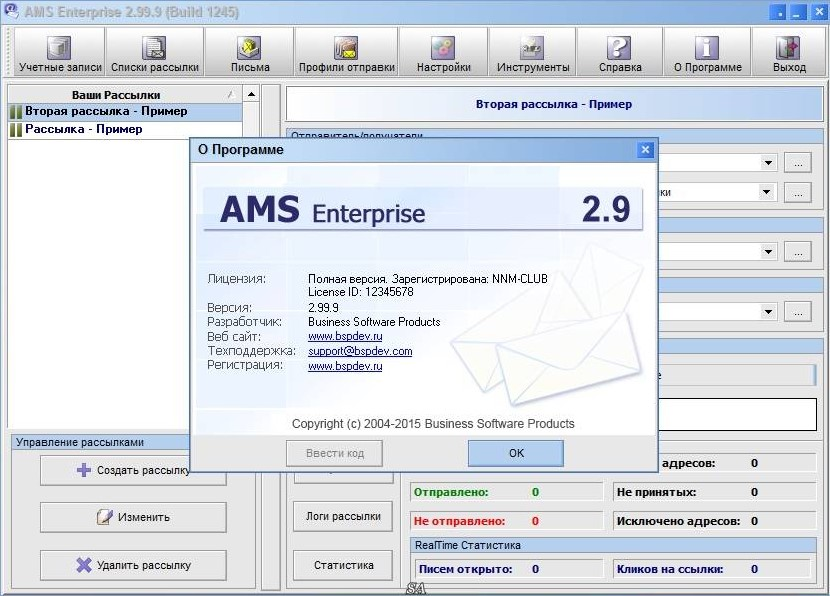Open the Учетные записи toolbar icon
This screenshot has width=830, height=596.
59,53
